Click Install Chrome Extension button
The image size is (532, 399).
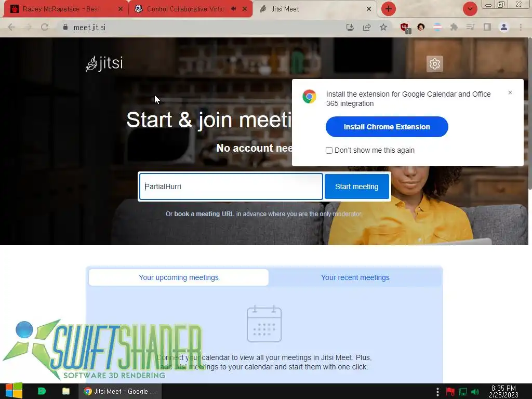click(387, 127)
